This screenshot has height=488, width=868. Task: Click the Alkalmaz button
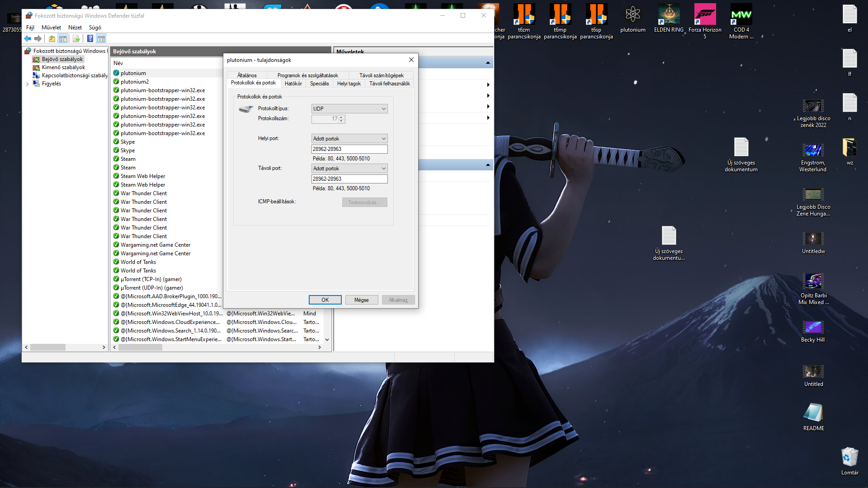coord(398,300)
